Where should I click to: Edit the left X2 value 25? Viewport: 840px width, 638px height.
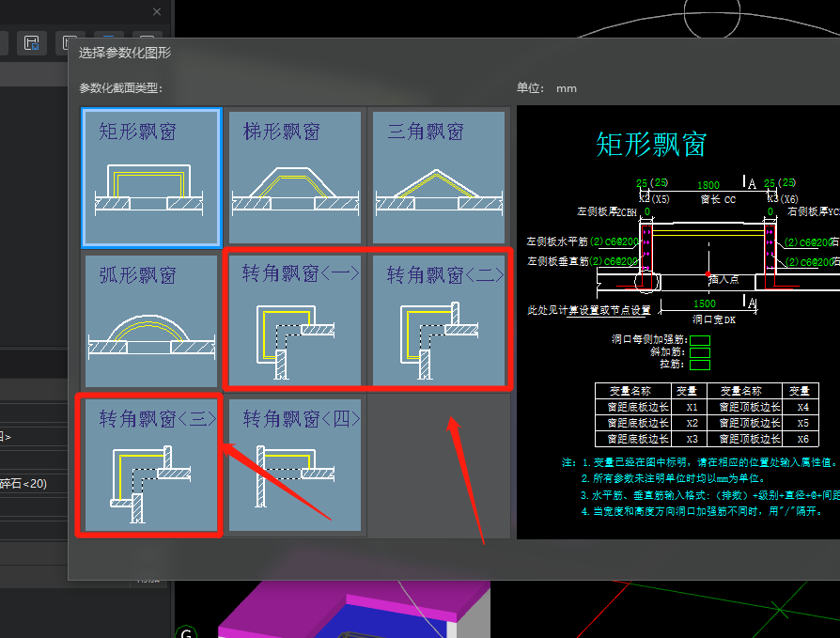[x=641, y=183]
